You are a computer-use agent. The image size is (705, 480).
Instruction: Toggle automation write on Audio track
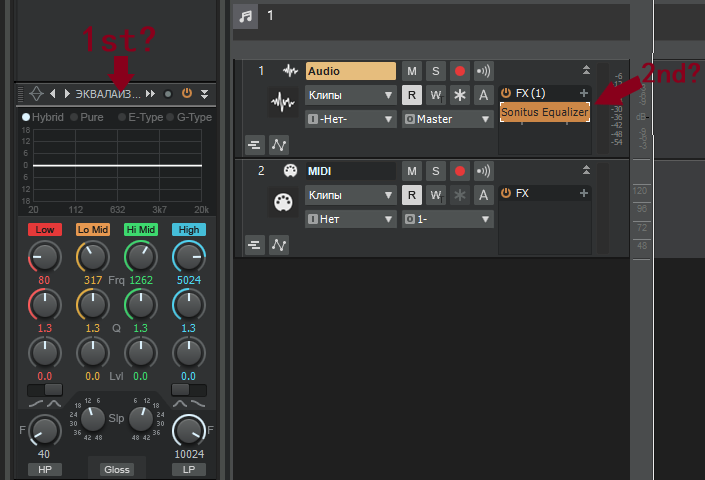point(436,95)
